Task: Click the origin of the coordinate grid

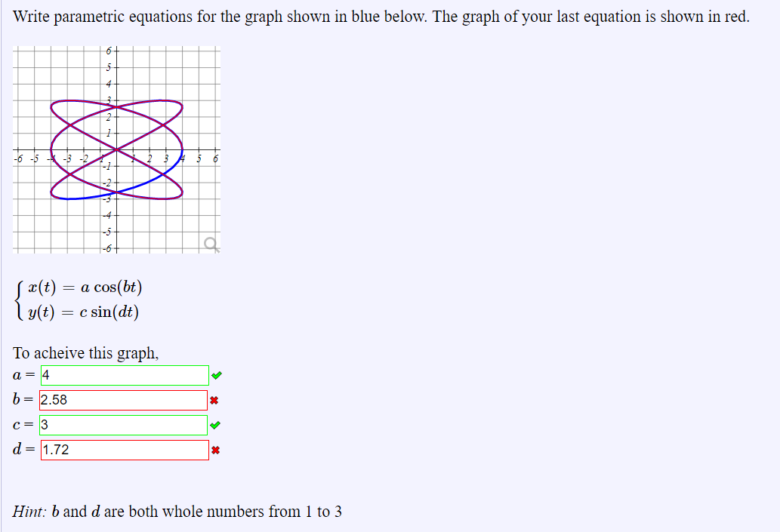Action: point(117,150)
